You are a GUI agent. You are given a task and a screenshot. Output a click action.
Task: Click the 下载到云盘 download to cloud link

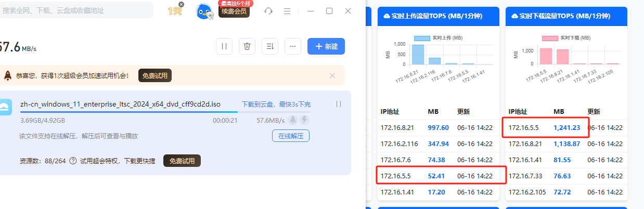tap(259, 104)
